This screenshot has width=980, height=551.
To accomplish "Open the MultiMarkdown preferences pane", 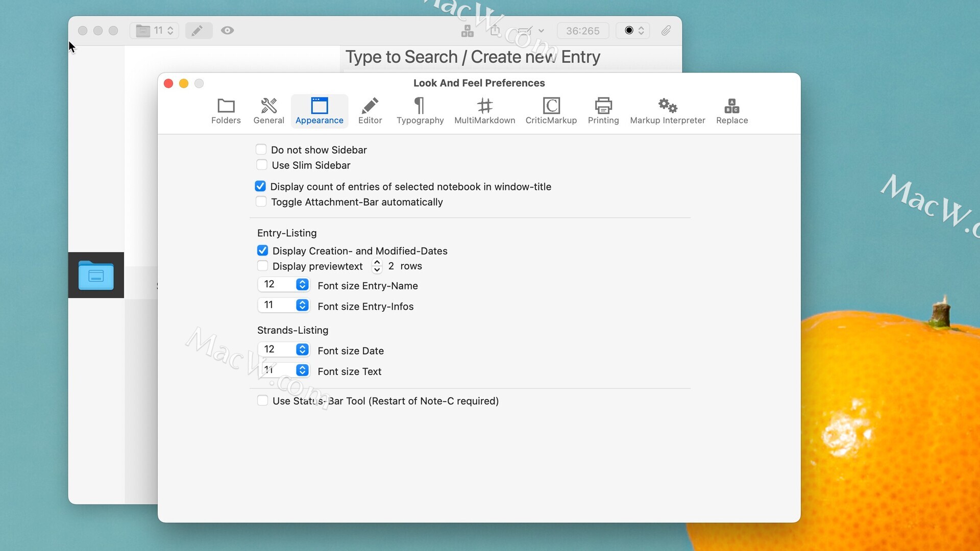I will click(x=484, y=111).
